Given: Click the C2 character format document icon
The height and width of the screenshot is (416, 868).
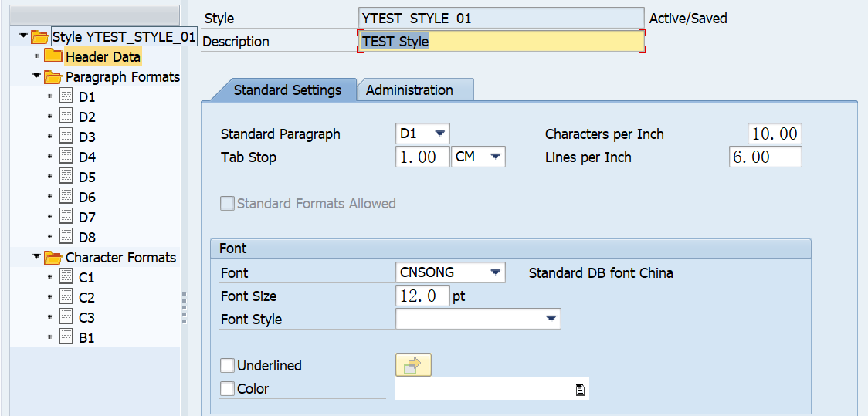Looking at the screenshot, I should (x=66, y=298).
